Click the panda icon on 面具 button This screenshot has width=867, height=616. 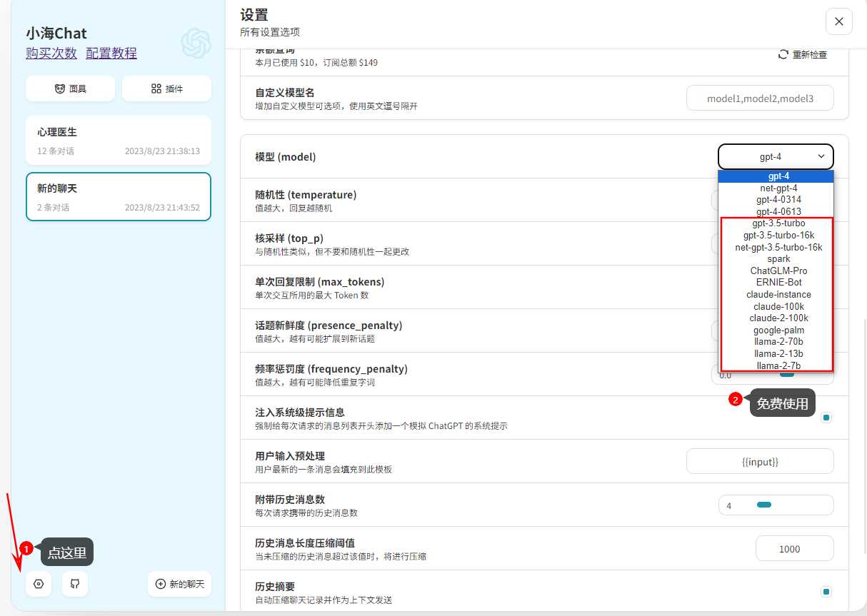60,89
